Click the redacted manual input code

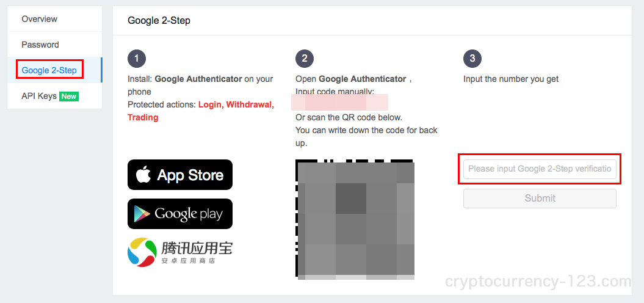339,103
